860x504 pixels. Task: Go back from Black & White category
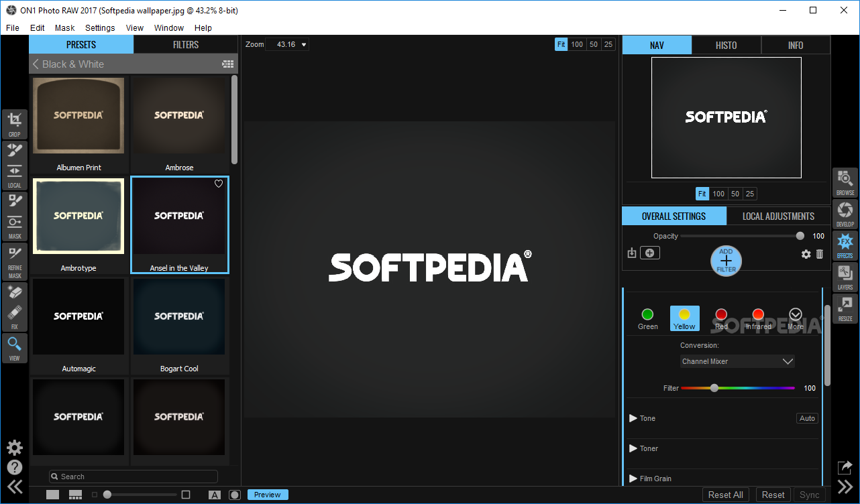[36, 64]
